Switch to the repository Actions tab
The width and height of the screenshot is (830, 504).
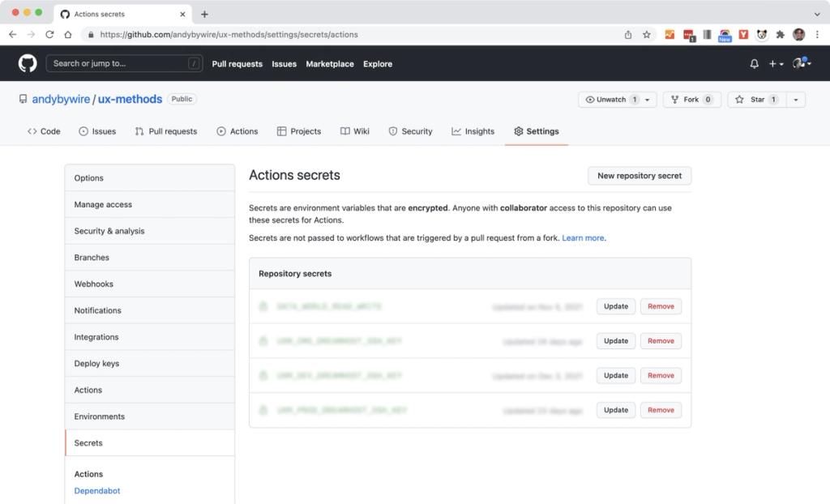click(237, 131)
